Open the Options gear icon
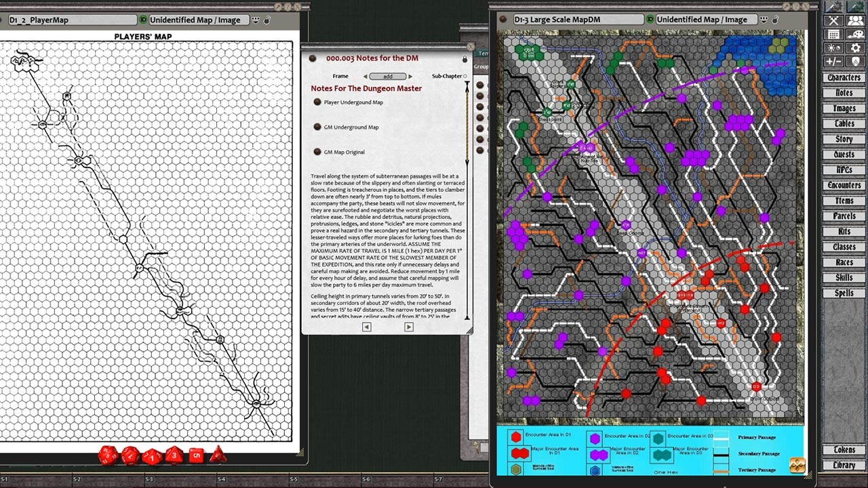The image size is (868, 488). (855, 47)
